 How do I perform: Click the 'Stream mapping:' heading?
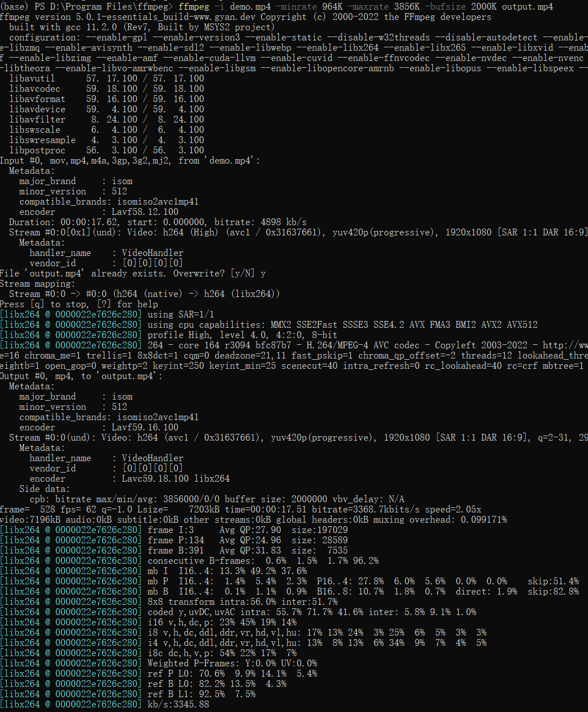point(38,284)
